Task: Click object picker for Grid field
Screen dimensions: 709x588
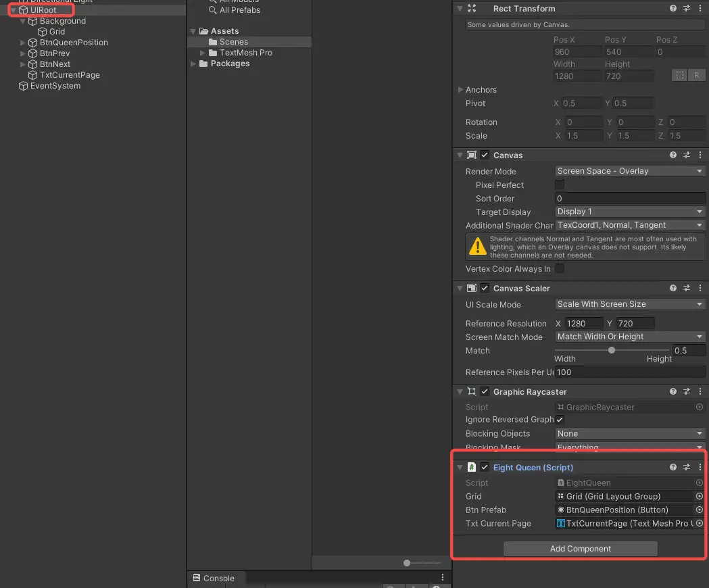Action: [699, 497]
